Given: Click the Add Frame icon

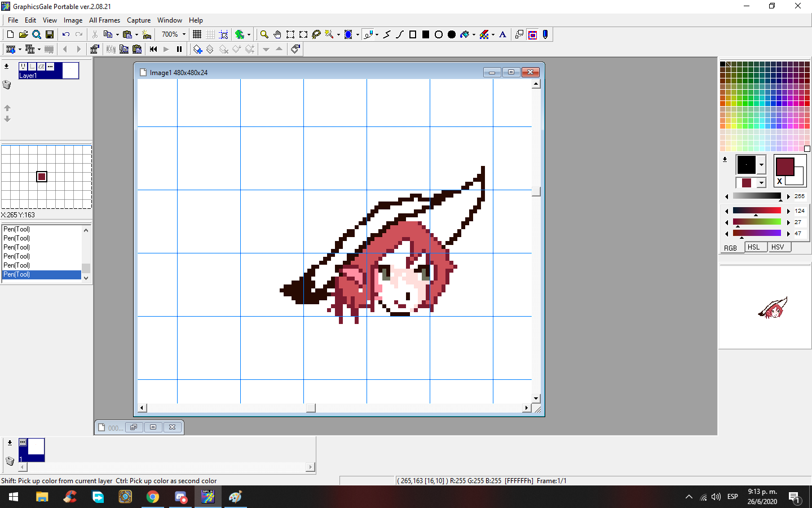Looking at the screenshot, I should tap(10, 50).
